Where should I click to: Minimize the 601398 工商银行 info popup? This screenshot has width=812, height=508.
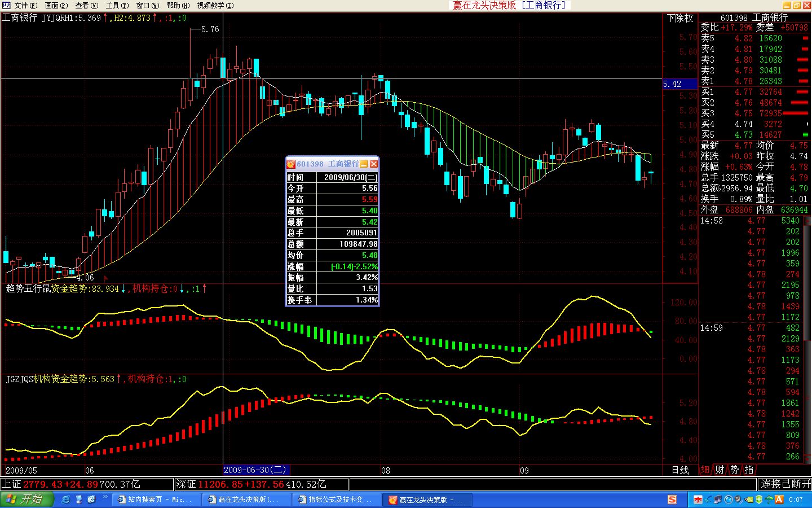coord(364,164)
